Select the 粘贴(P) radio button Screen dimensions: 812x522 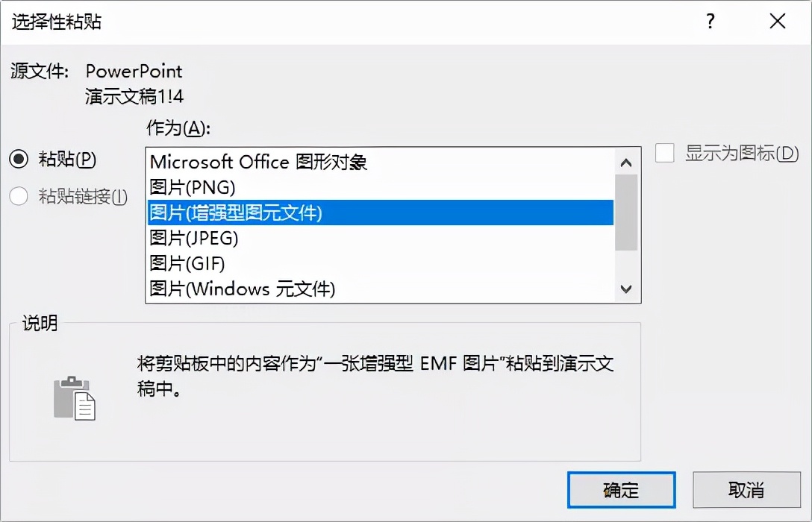click(x=19, y=159)
